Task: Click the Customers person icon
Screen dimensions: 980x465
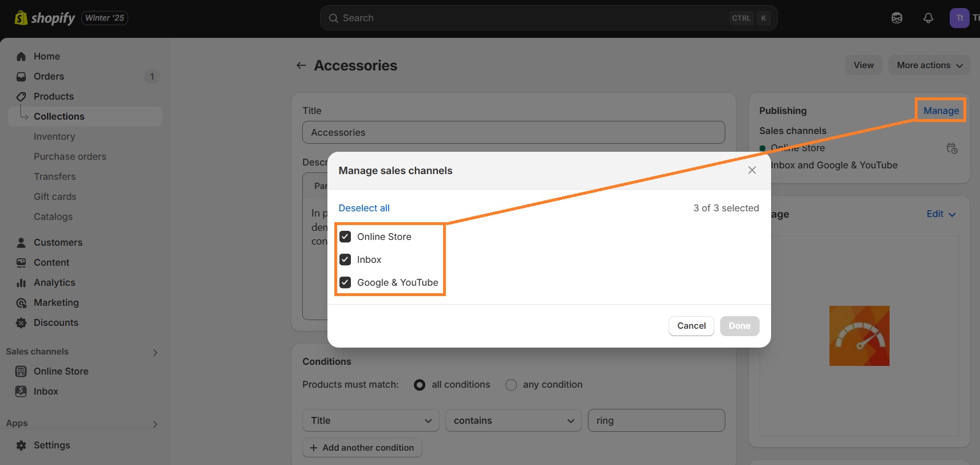Action: click(x=21, y=242)
